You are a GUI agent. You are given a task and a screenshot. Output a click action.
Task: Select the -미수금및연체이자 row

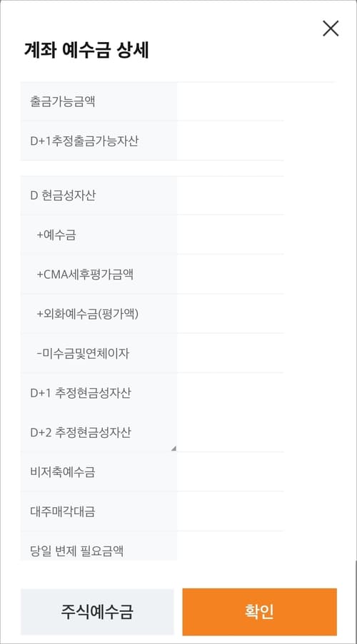click(x=152, y=353)
